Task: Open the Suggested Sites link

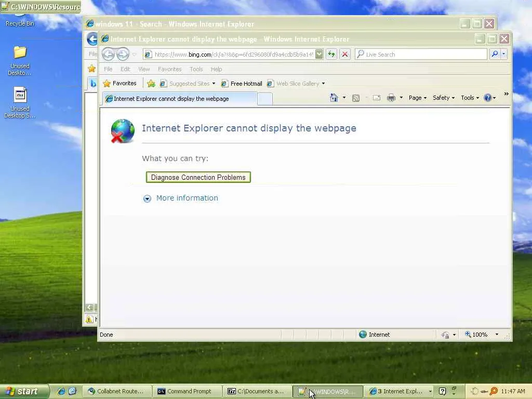Action: [x=187, y=84]
